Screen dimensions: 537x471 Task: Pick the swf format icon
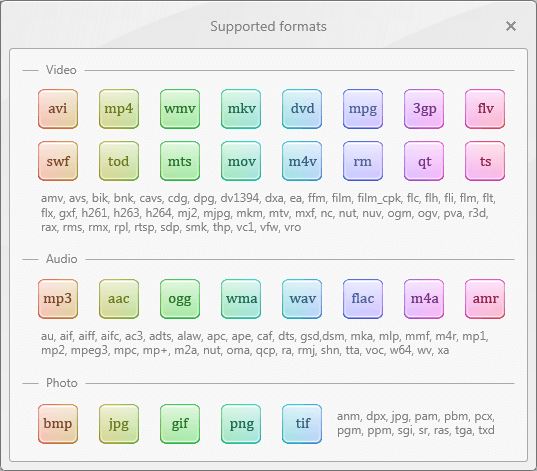58,161
